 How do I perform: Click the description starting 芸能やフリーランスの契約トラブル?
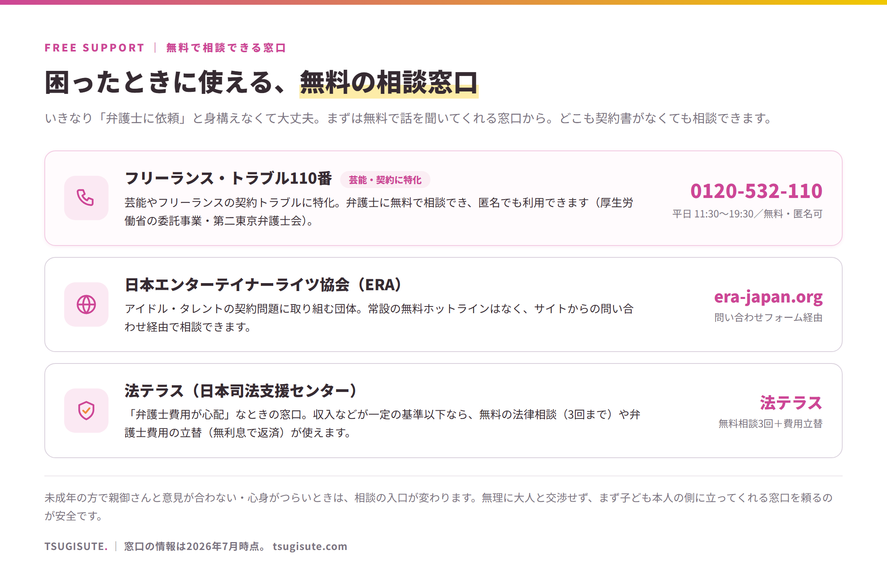(379, 211)
